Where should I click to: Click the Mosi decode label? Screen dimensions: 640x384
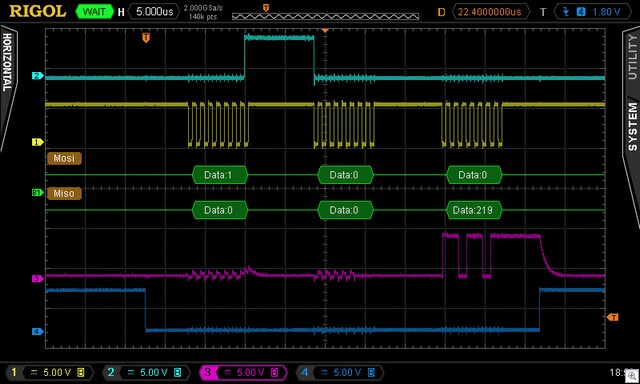point(64,158)
